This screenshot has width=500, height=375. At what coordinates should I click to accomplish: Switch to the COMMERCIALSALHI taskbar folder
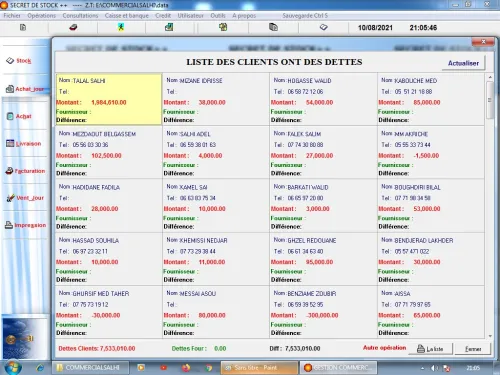(x=90, y=368)
